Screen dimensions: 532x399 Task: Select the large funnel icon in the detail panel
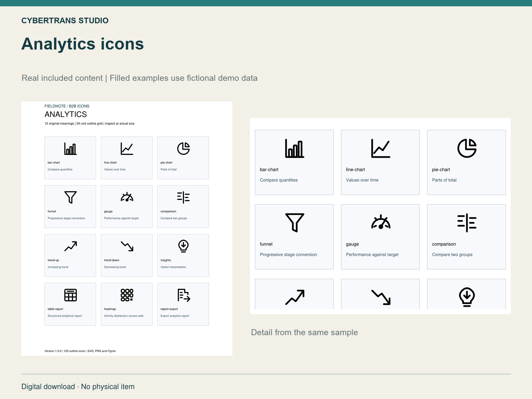[295, 222]
